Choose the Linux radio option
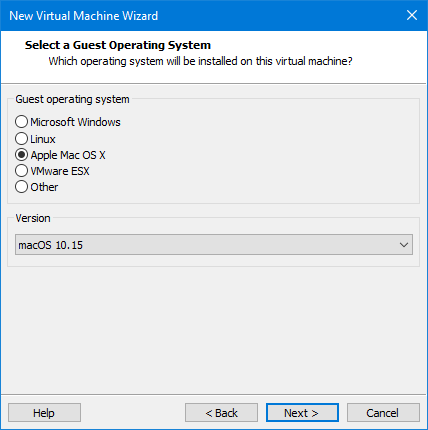The width and height of the screenshot is (428, 430). tap(21, 139)
